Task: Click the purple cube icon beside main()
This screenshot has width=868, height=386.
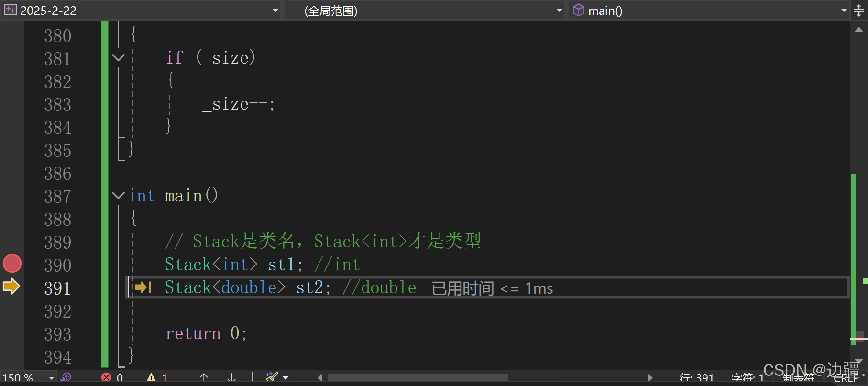Action: pyautogui.click(x=579, y=10)
